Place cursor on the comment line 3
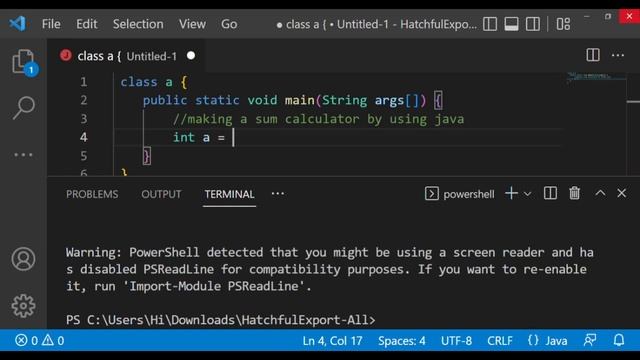Viewport: 640px width, 360px height. pos(318,119)
